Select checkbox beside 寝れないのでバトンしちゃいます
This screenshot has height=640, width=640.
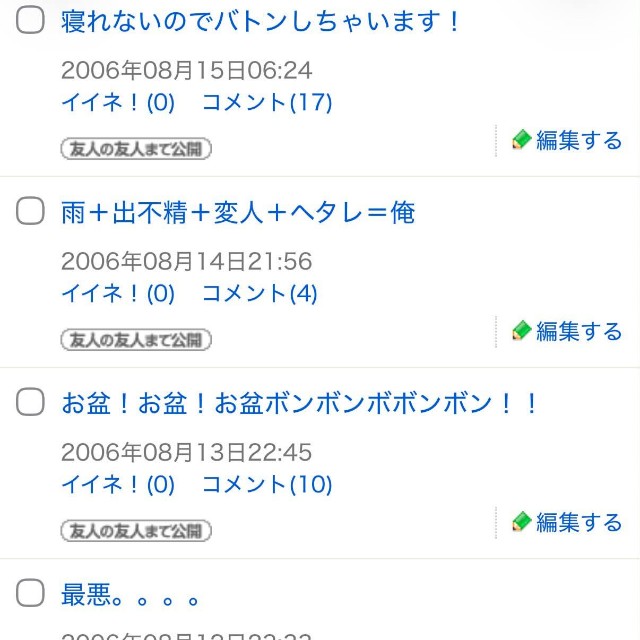(x=30, y=20)
